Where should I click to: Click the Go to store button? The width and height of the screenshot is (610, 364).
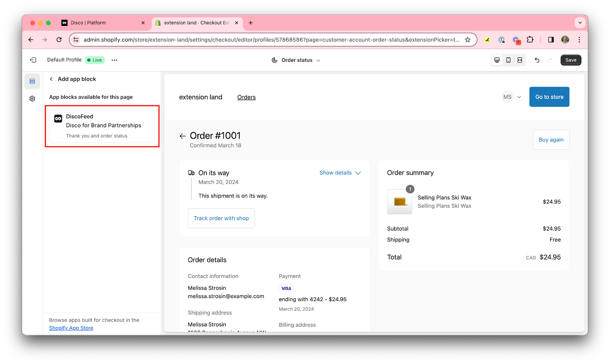[549, 97]
